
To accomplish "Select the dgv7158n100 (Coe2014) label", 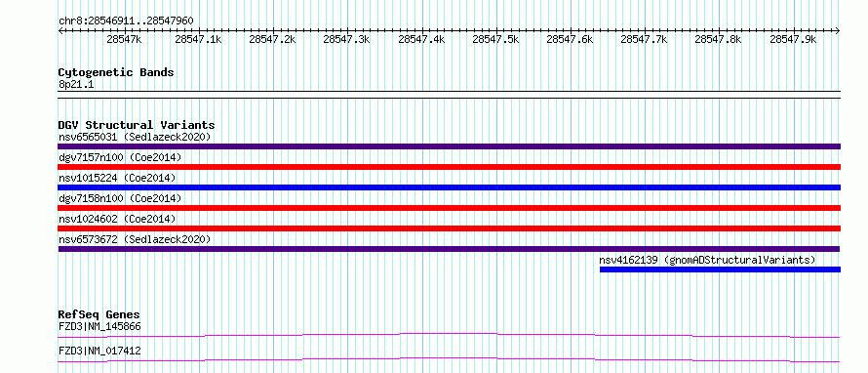I will tap(120, 198).
